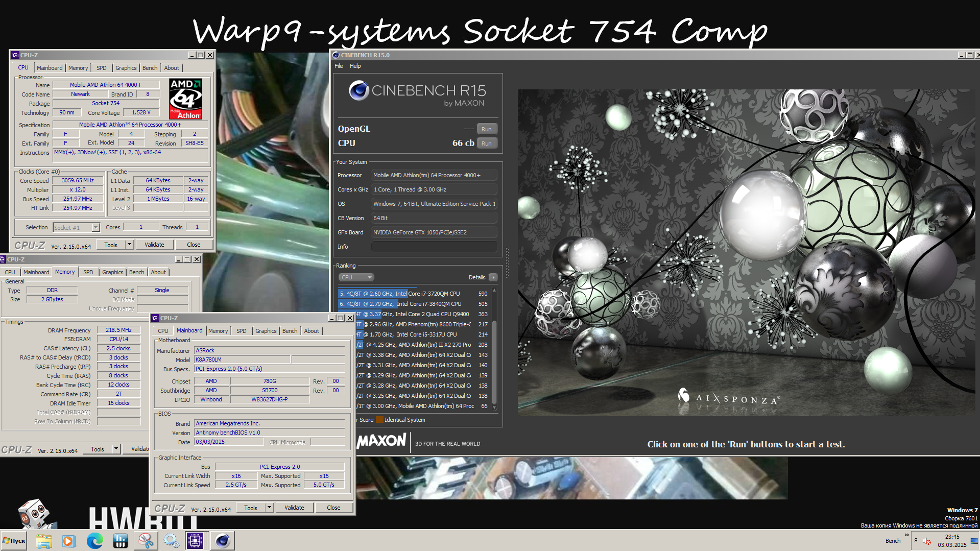Click the DRAM Frequency value 218.5 MHz
The width and height of the screenshot is (980, 551).
[118, 330]
